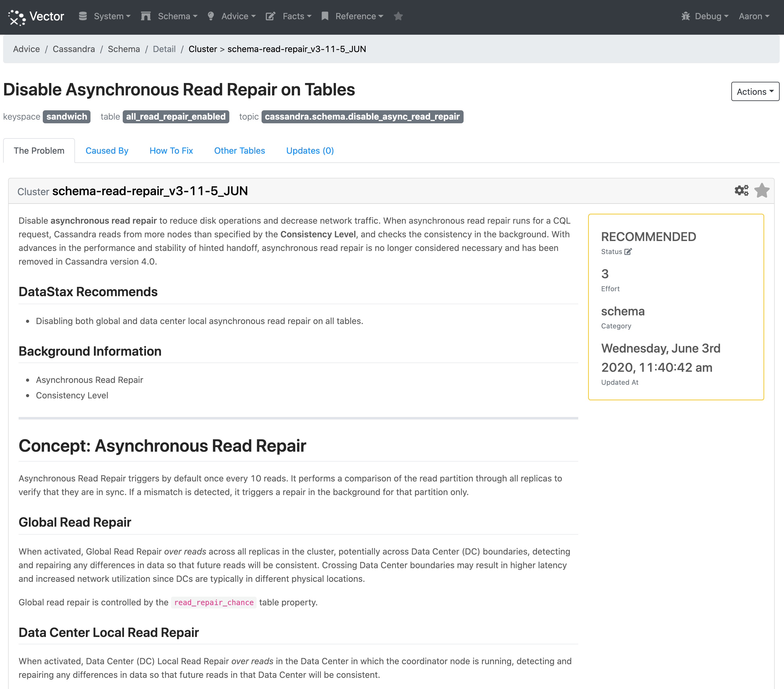
Task: Switch to the Caused By tab
Action: click(x=107, y=151)
